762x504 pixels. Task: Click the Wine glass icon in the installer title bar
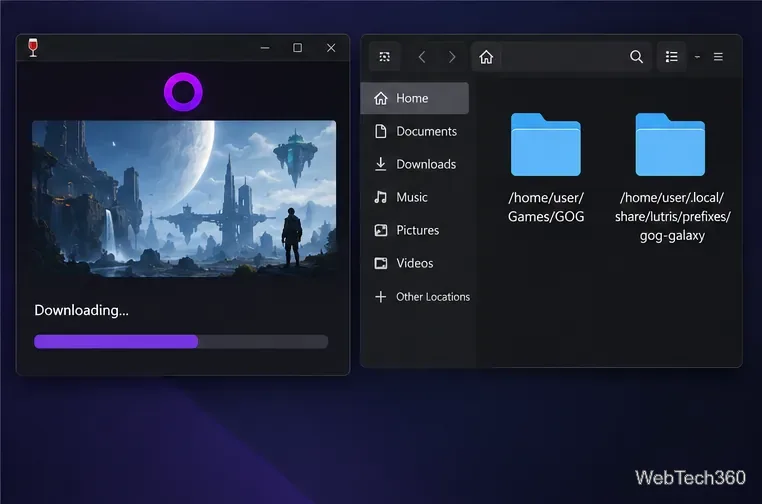click(33, 48)
